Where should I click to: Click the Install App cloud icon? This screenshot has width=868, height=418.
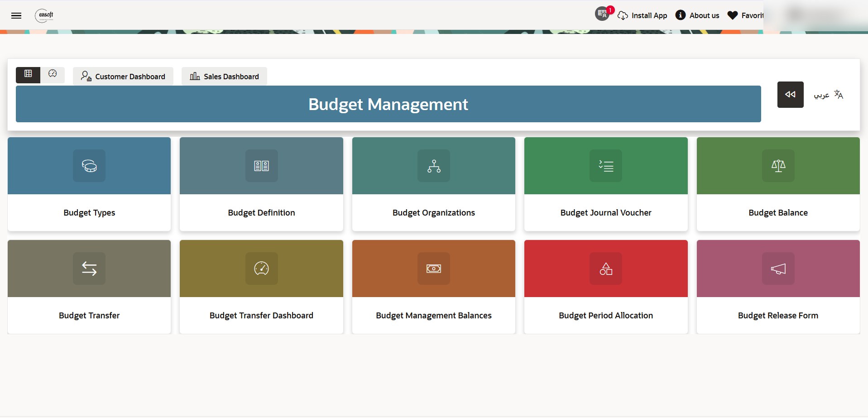pyautogui.click(x=623, y=15)
